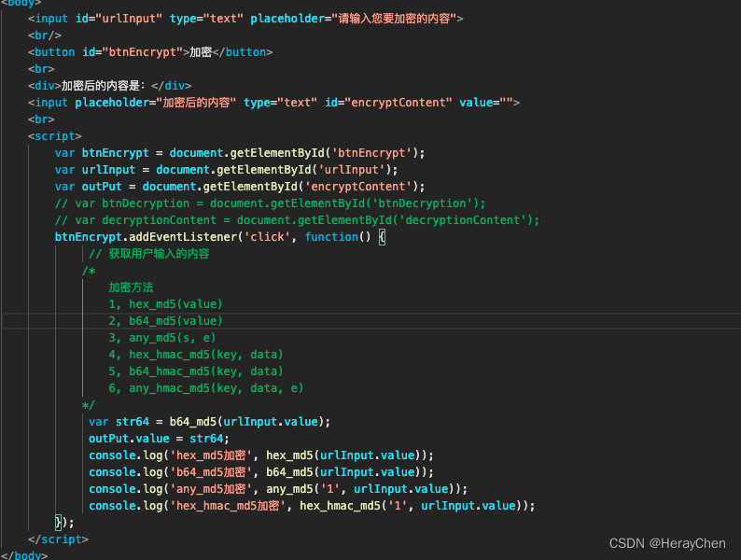Click the console.log 'hex_hmac_md5加密' line
The height and width of the screenshot is (560, 741).
312,506
